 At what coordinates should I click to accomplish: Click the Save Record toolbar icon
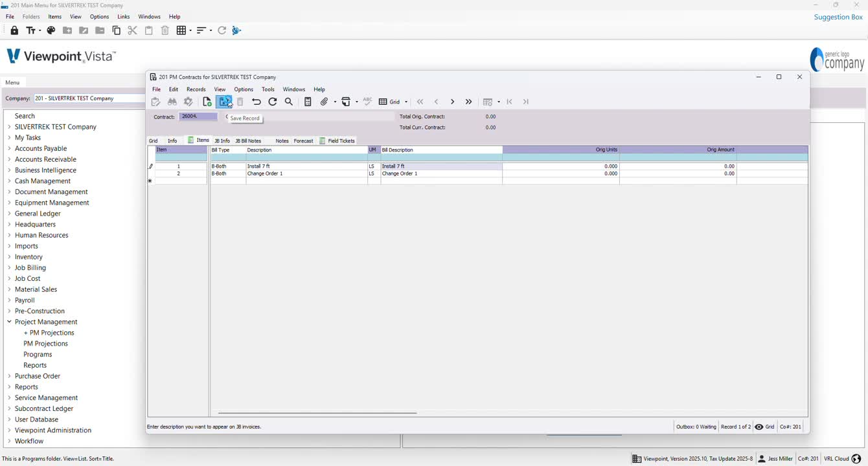[223, 102]
